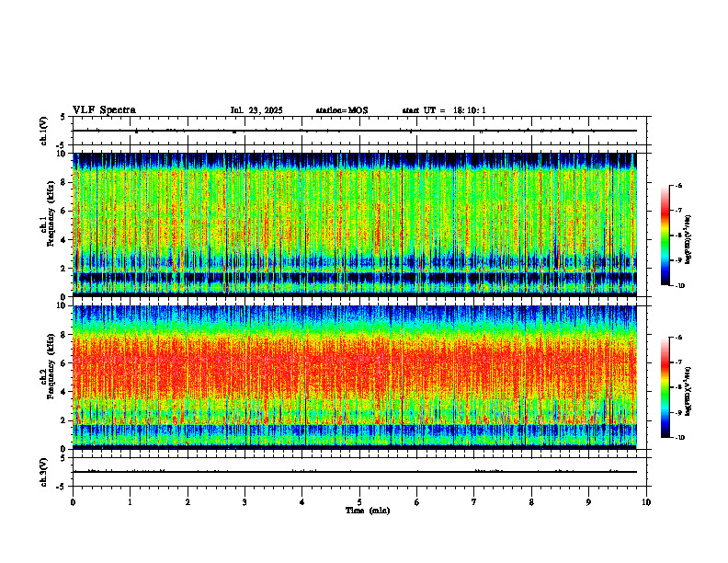
Task: Click the "5" tick on the time axis
Action: point(359,502)
